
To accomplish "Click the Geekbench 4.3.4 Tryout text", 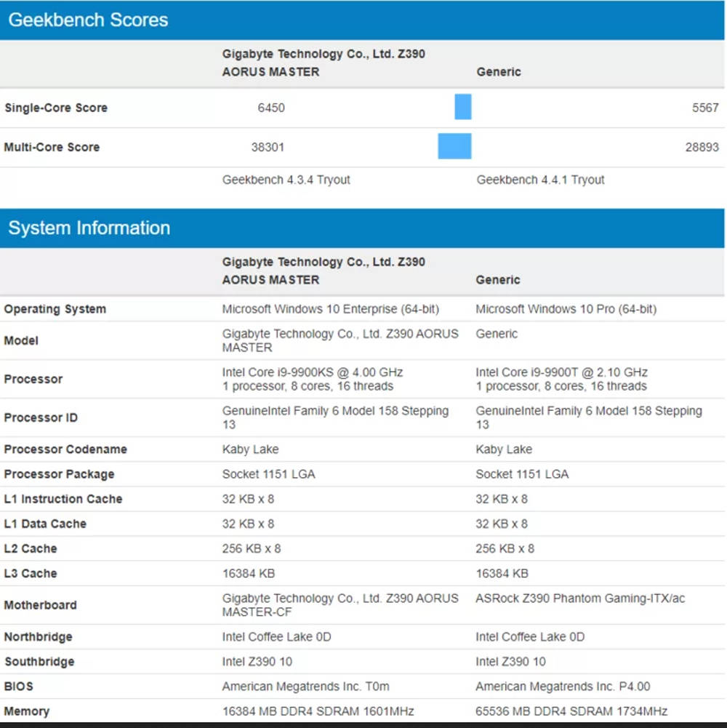I will [x=286, y=180].
